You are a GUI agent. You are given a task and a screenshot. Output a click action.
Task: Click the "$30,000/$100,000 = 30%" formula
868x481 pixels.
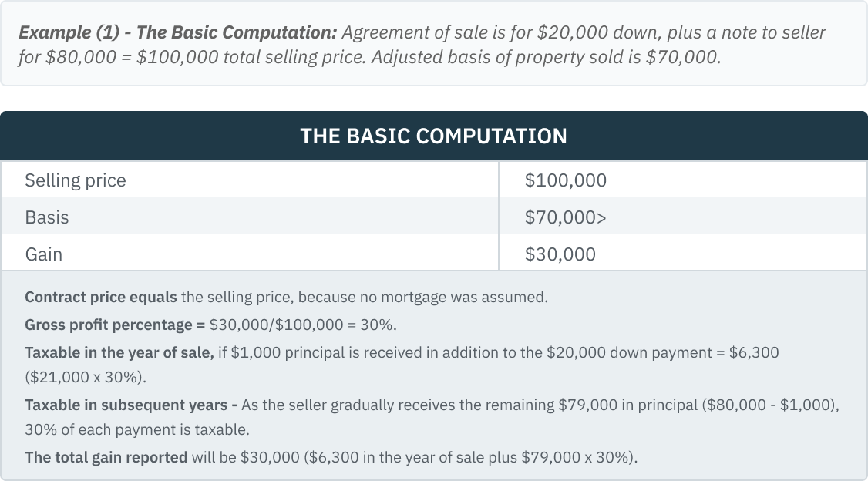coord(302,325)
